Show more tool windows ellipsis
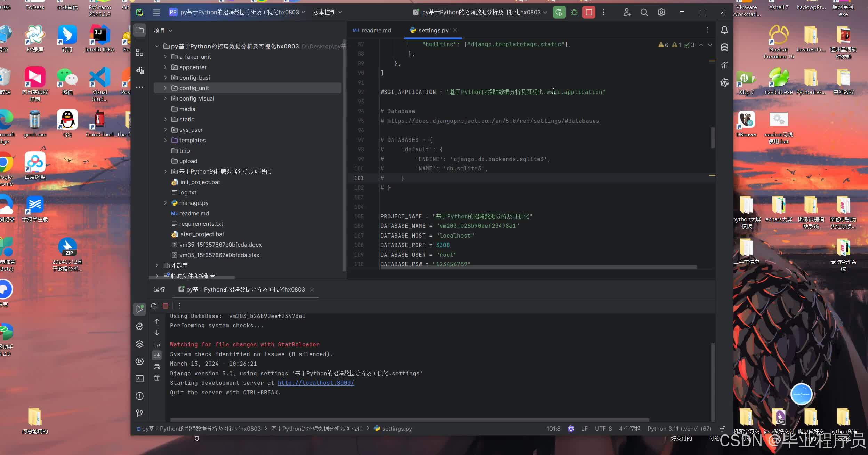This screenshot has width=868, height=455. tap(139, 87)
